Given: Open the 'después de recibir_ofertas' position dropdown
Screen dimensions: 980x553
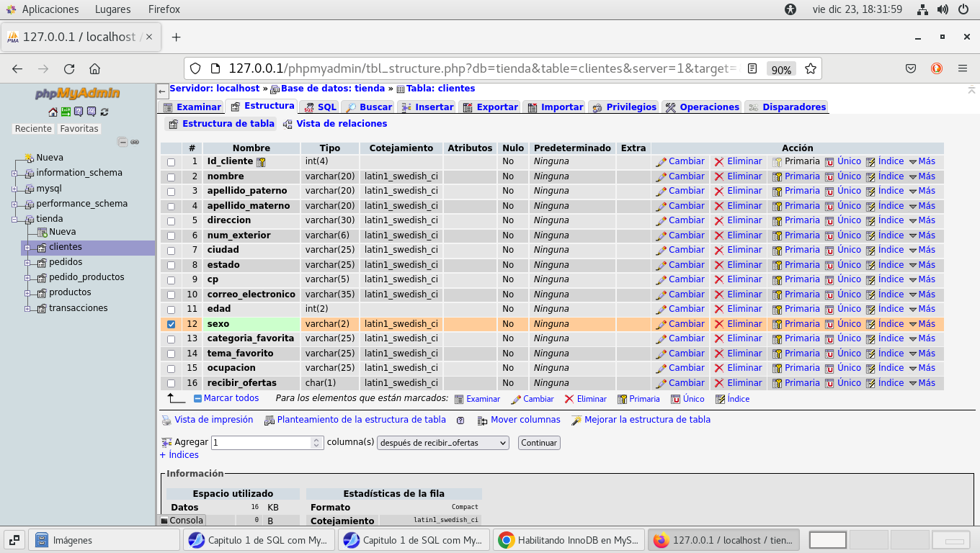Looking at the screenshot, I should pos(442,443).
